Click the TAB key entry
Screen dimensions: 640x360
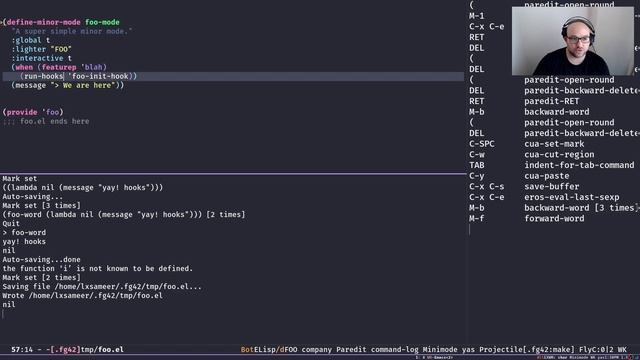click(476, 165)
